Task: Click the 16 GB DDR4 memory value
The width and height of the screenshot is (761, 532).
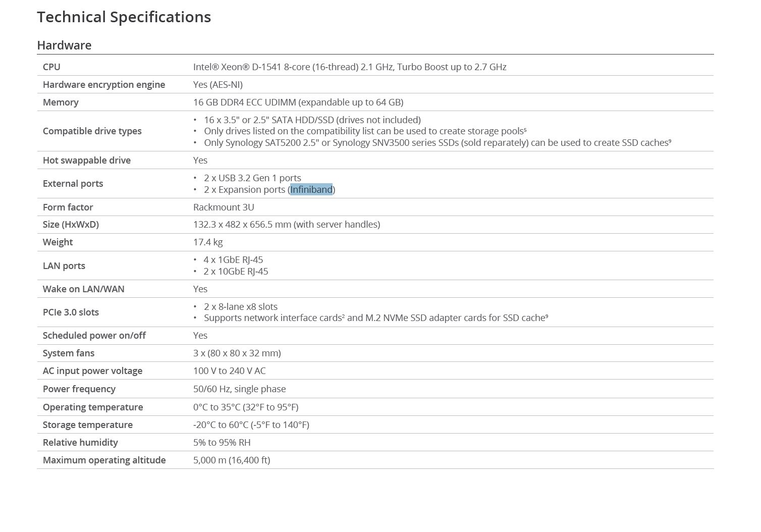Action: pyautogui.click(x=298, y=102)
